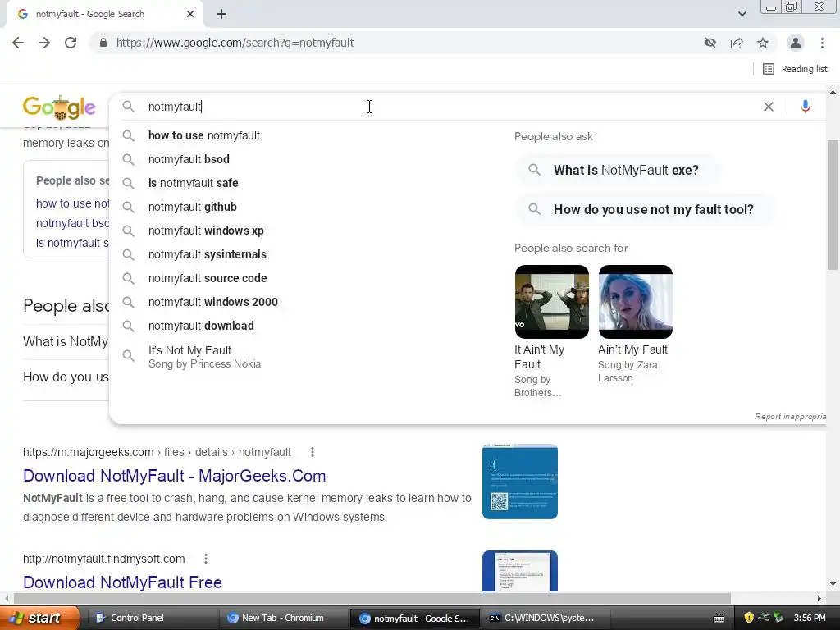The image size is (840, 630).
Task: Open the MajorGeeks result three-dot options
Action: [x=313, y=452]
